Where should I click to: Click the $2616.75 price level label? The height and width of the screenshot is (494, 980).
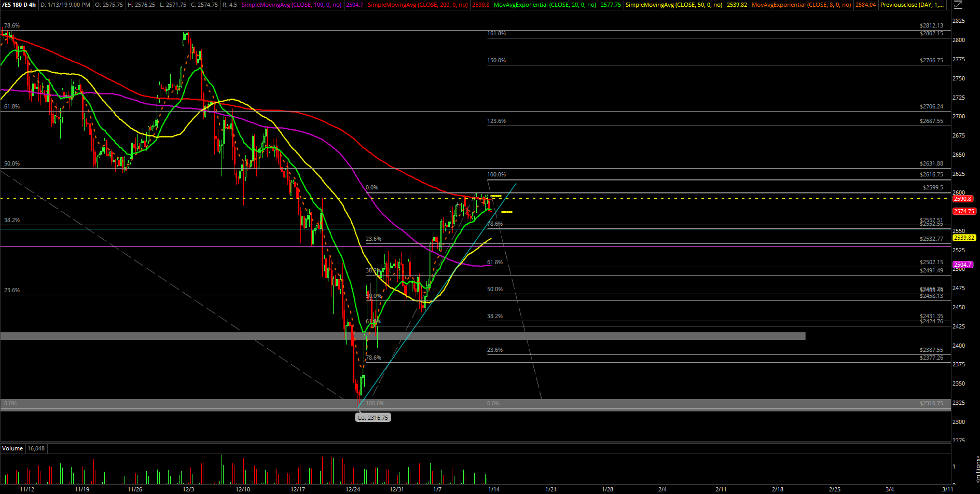tap(931, 174)
